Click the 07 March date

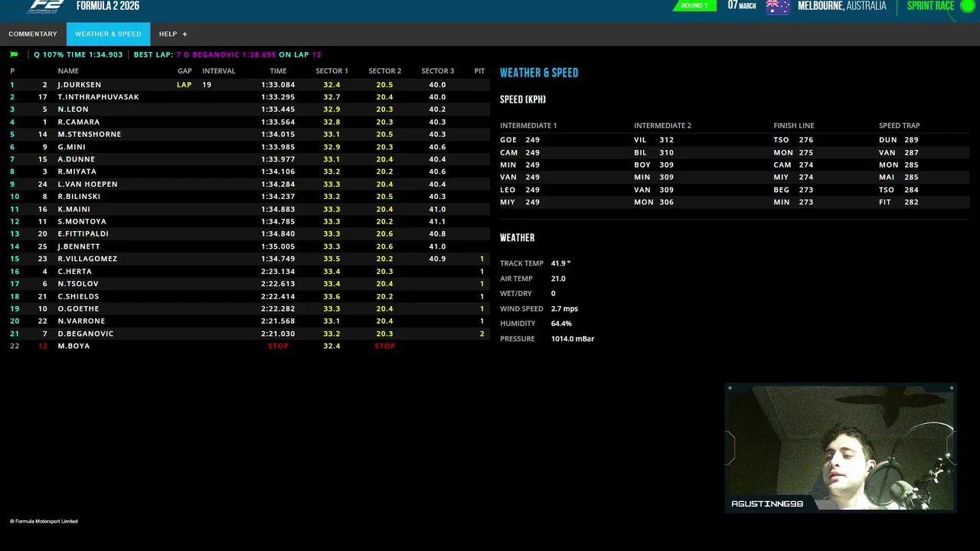742,6
